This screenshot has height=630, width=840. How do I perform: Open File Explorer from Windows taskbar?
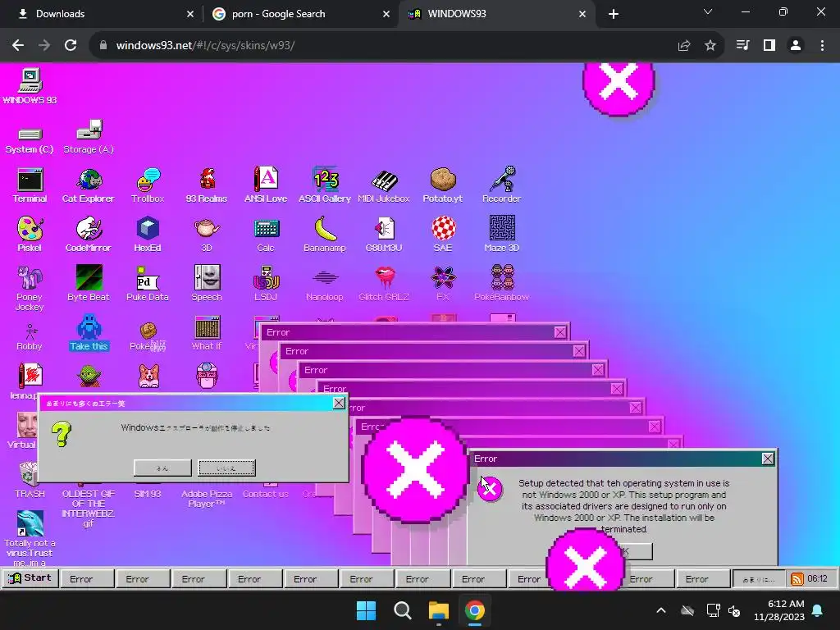(x=439, y=610)
